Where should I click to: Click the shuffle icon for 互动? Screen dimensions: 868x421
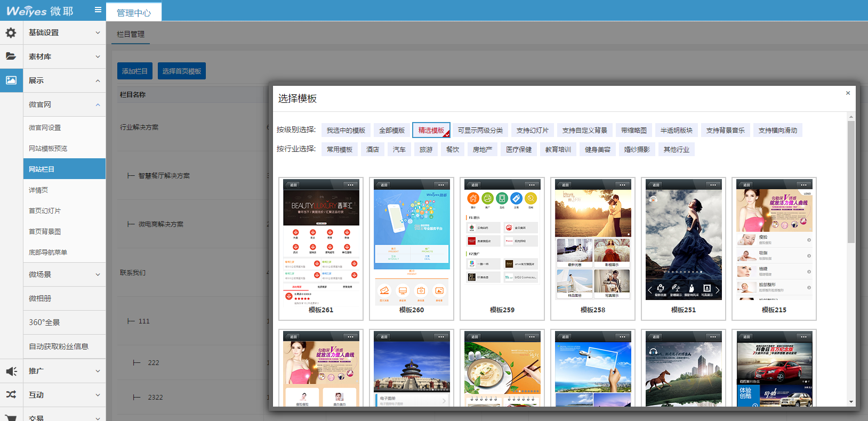pos(11,395)
